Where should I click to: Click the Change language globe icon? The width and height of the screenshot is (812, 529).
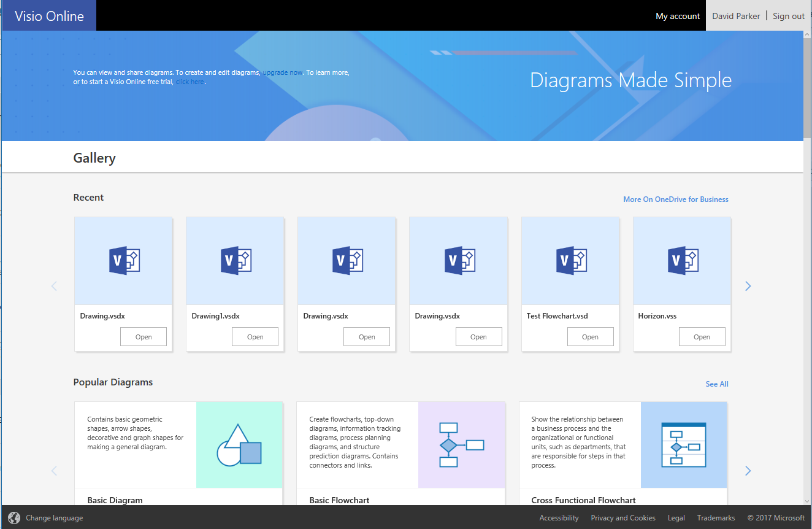click(x=13, y=517)
